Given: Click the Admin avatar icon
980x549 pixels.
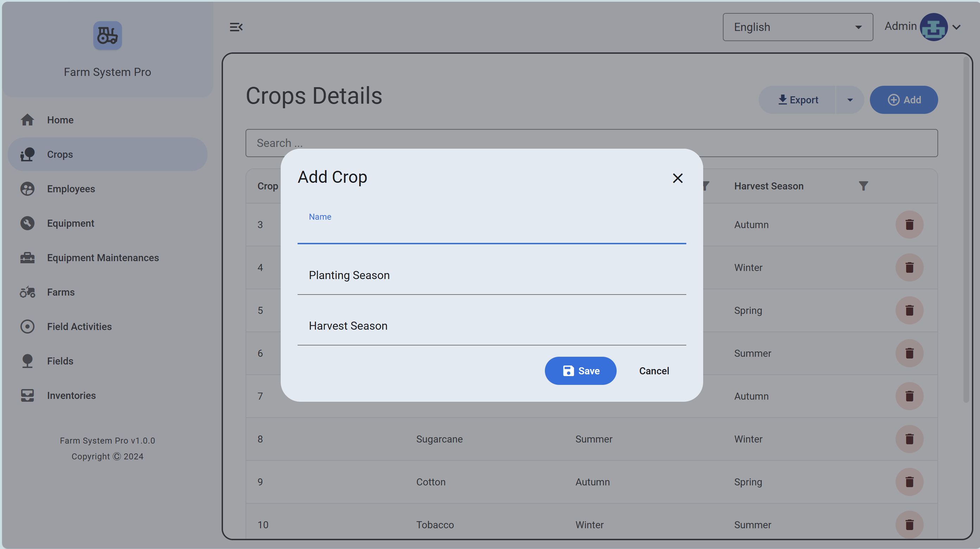Looking at the screenshot, I should click(933, 27).
